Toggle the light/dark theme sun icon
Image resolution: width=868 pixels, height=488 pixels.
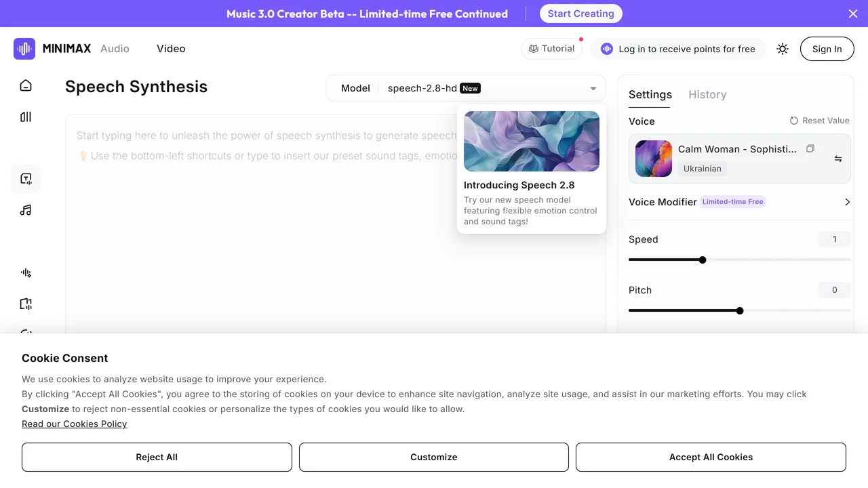point(783,49)
